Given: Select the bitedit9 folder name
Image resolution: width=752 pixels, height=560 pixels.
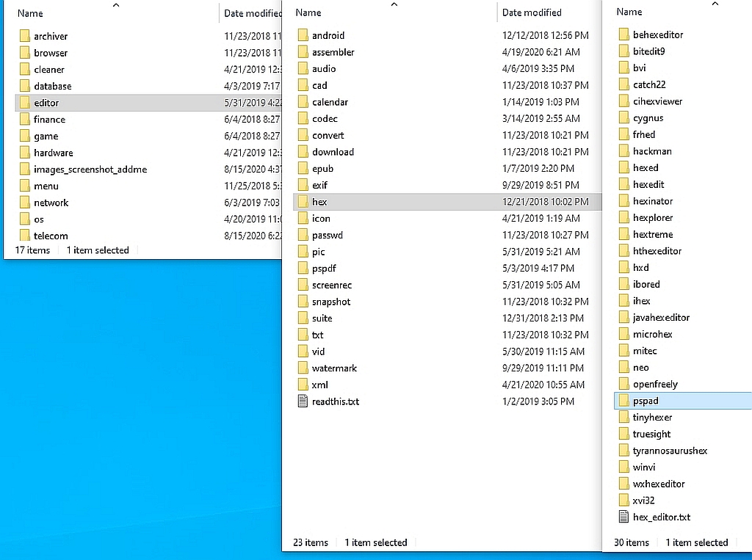Looking at the screenshot, I should pos(649,51).
